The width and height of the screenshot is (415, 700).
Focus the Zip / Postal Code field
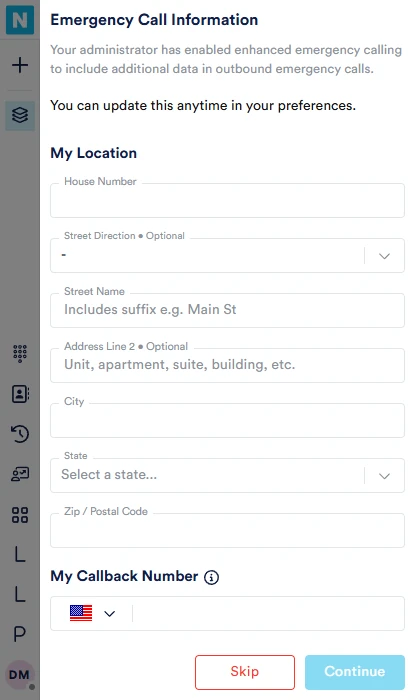[x=227, y=530]
